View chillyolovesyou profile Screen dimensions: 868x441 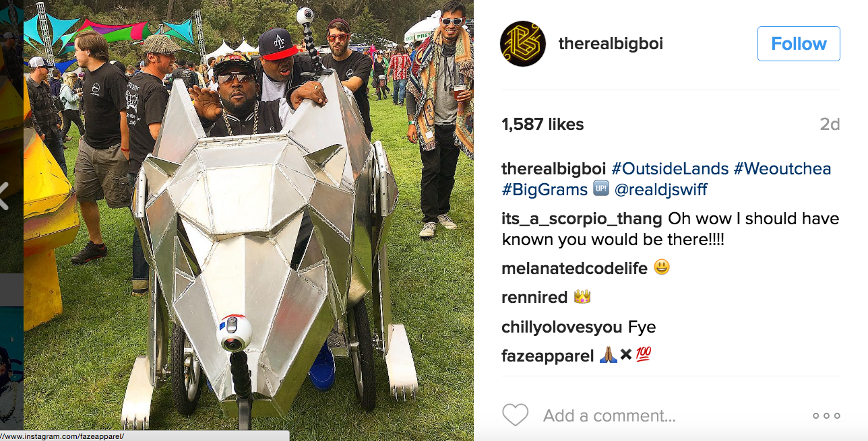[x=562, y=327]
